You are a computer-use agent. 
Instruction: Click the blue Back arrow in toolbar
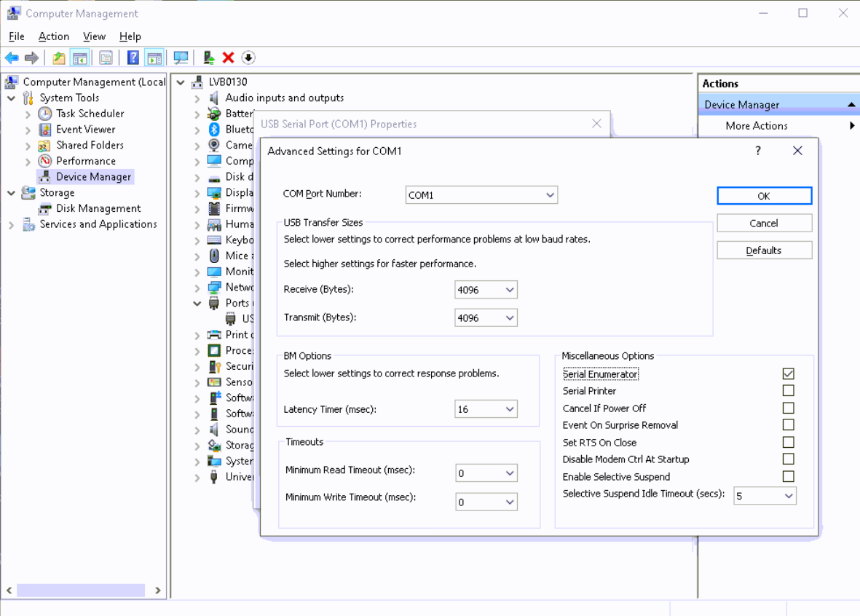pos(12,58)
